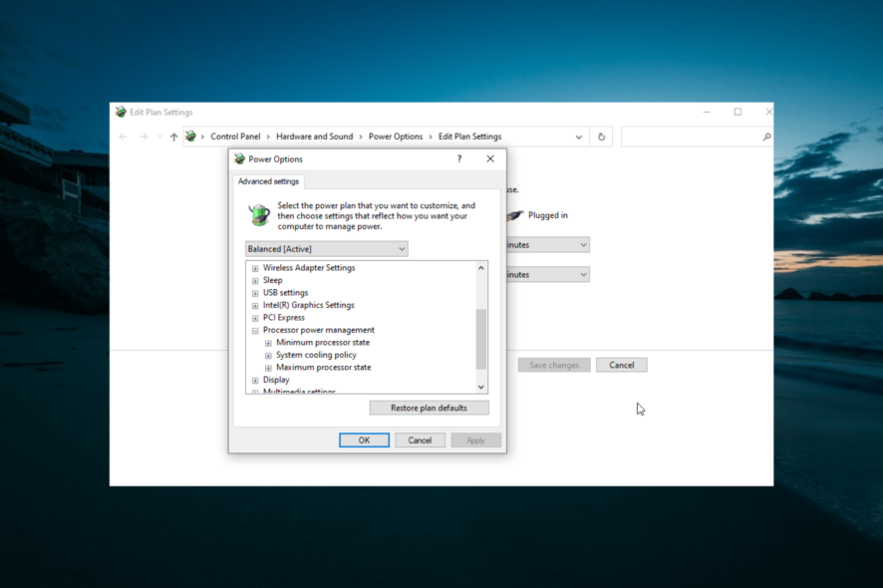Click Hardware and Sound in the breadcrumb
Screen dimensions: 883x588
click(315, 137)
